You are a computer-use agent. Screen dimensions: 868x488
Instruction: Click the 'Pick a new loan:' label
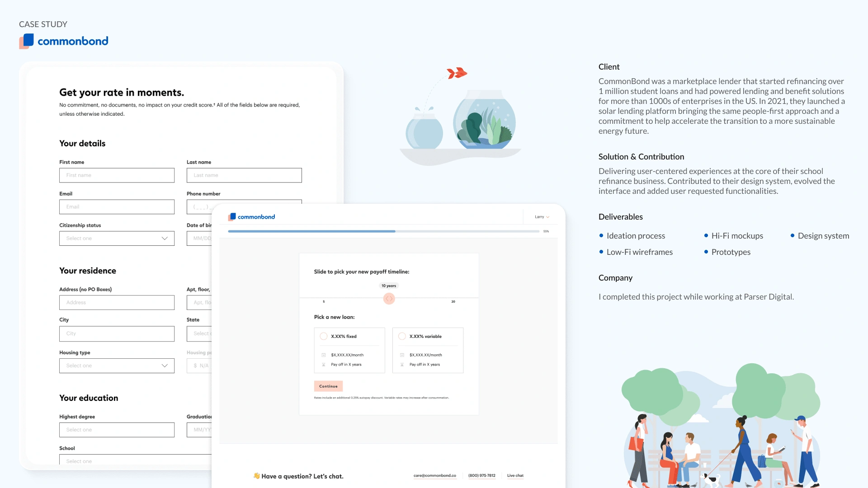point(335,317)
